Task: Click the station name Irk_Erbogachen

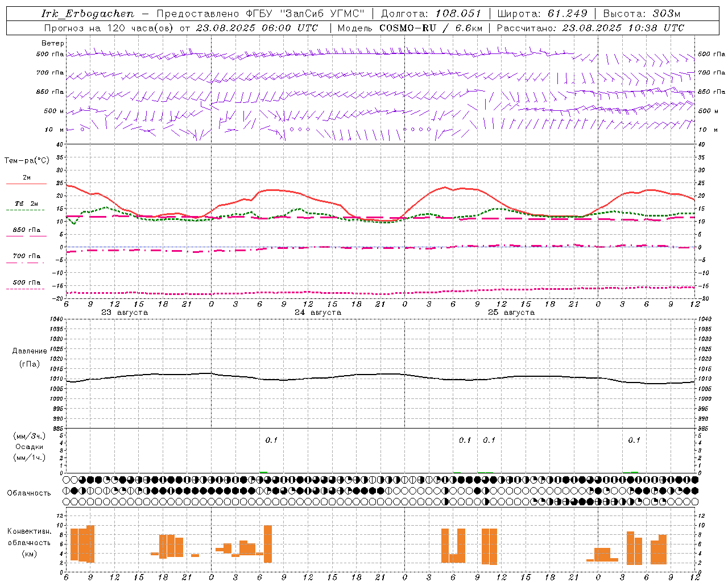Action: click(88, 14)
